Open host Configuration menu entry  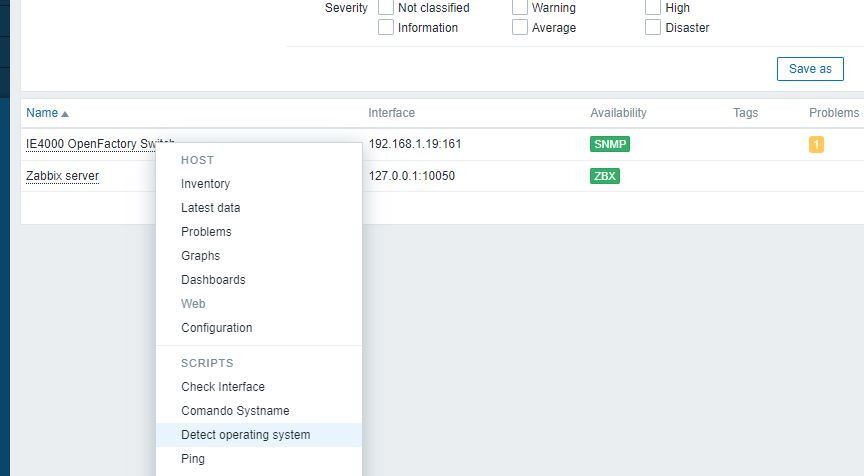pyautogui.click(x=216, y=328)
